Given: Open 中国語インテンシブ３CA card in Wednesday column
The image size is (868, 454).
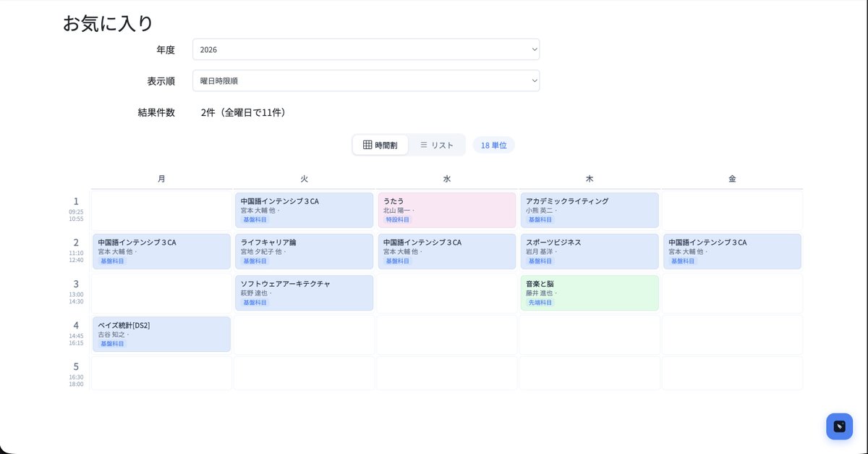Looking at the screenshot, I should (x=447, y=251).
